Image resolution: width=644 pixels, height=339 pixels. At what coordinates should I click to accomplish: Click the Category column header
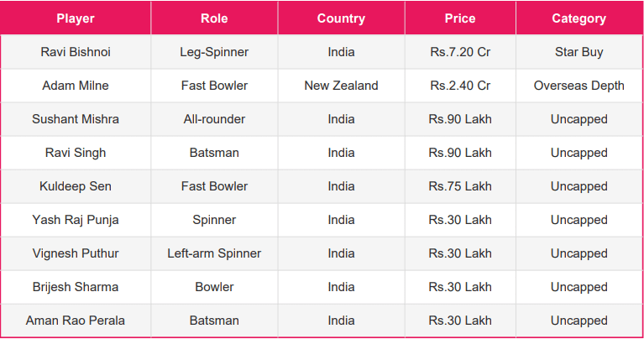click(579, 18)
